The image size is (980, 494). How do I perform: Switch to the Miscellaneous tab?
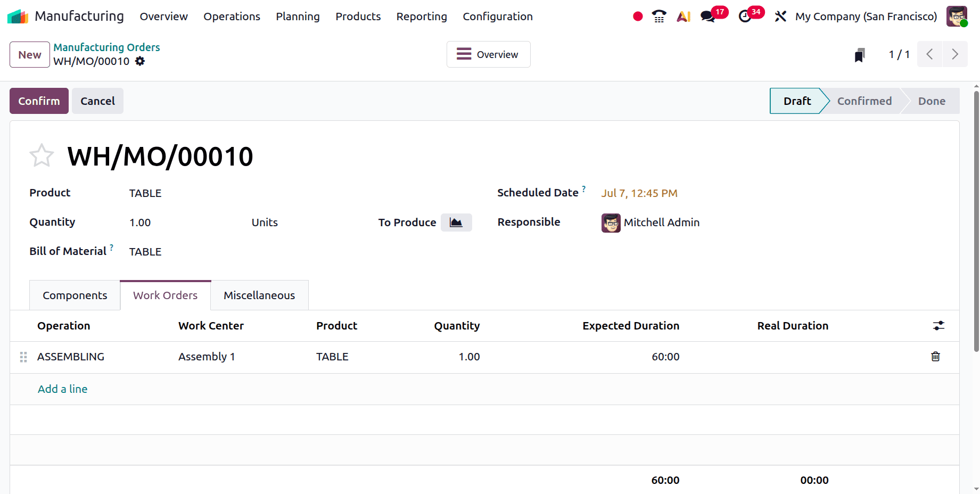[259, 295]
